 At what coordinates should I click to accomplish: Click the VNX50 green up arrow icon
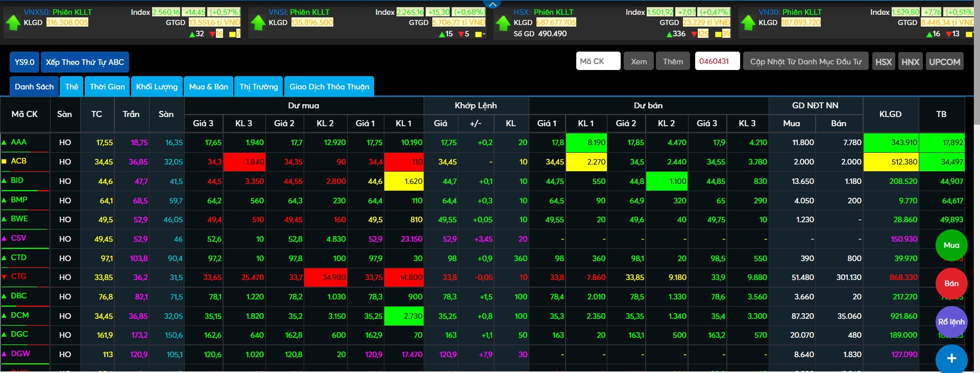pyautogui.click(x=13, y=22)
